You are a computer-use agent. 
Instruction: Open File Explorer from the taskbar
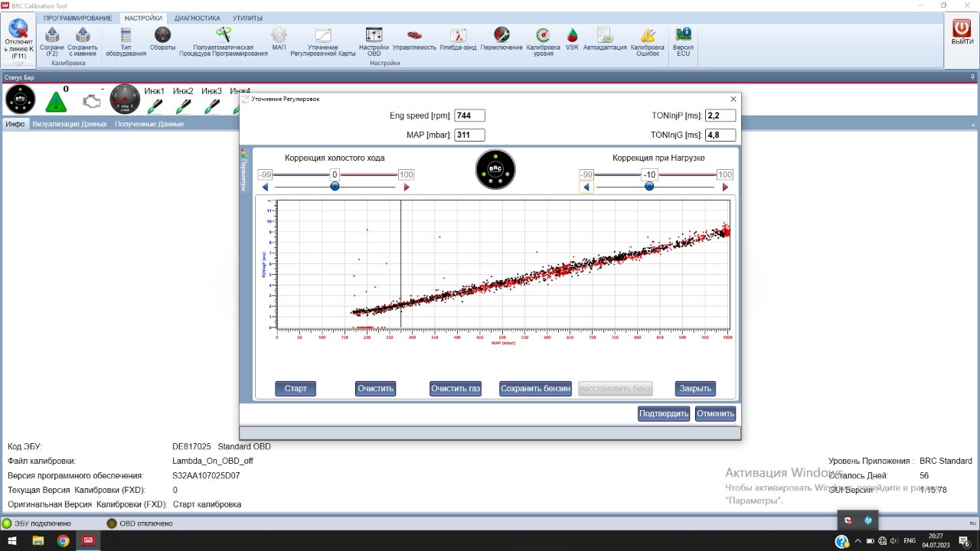[x=38, y=541]
